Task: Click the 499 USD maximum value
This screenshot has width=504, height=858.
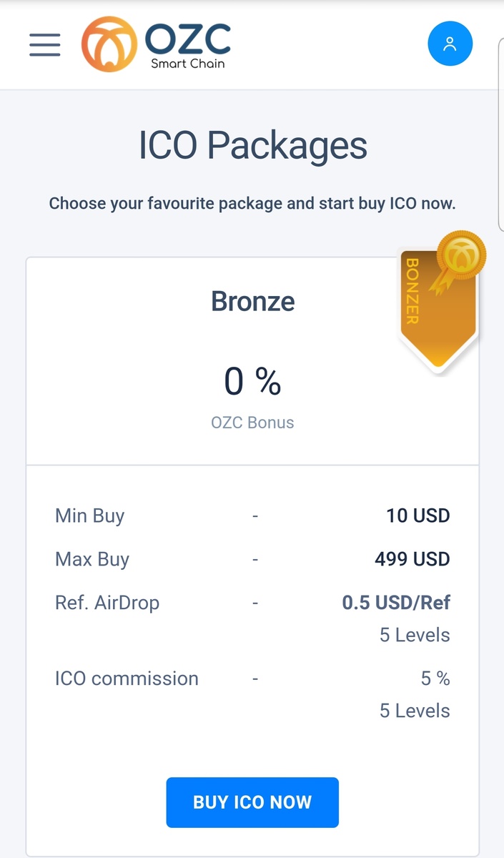Action: coord(412,559)
